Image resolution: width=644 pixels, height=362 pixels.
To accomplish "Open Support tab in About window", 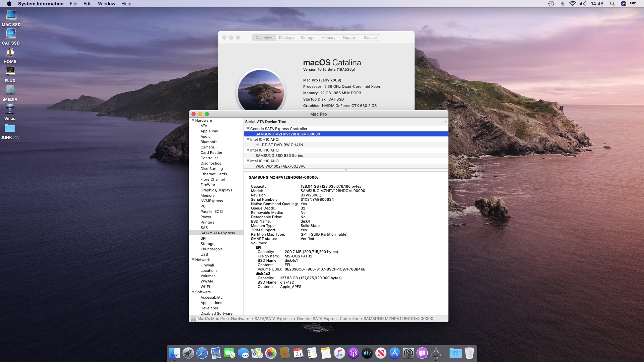I will 349,38.
